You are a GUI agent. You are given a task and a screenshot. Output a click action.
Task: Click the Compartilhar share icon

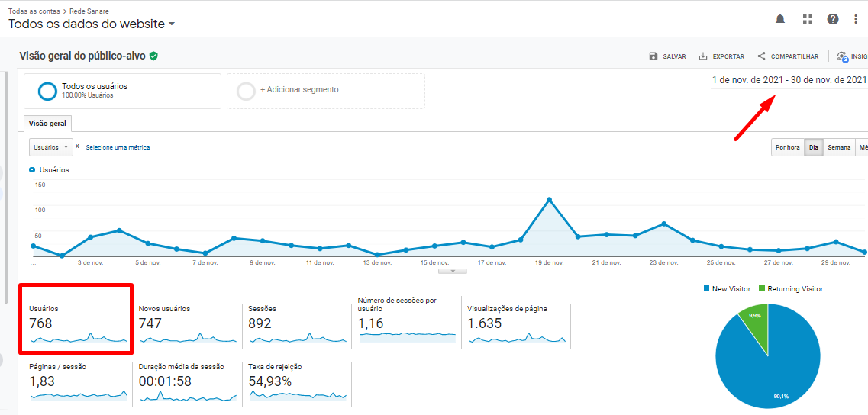click(761, 56)
